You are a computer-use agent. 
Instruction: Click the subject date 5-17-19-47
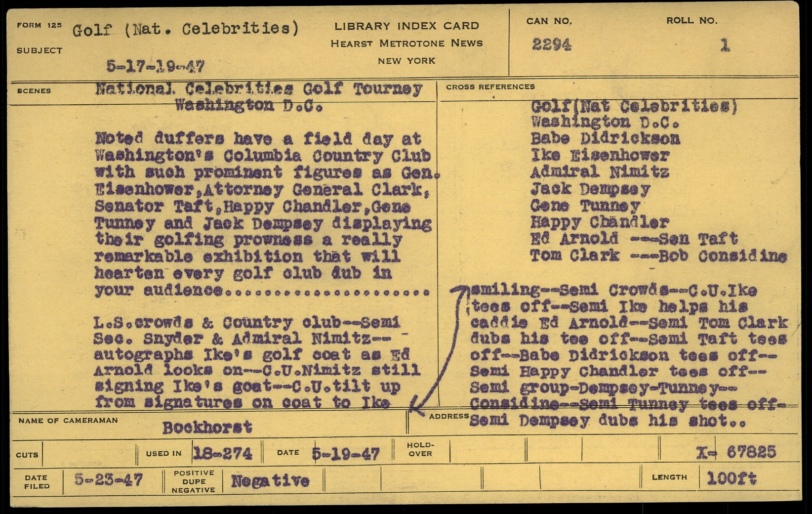(156, 66)
